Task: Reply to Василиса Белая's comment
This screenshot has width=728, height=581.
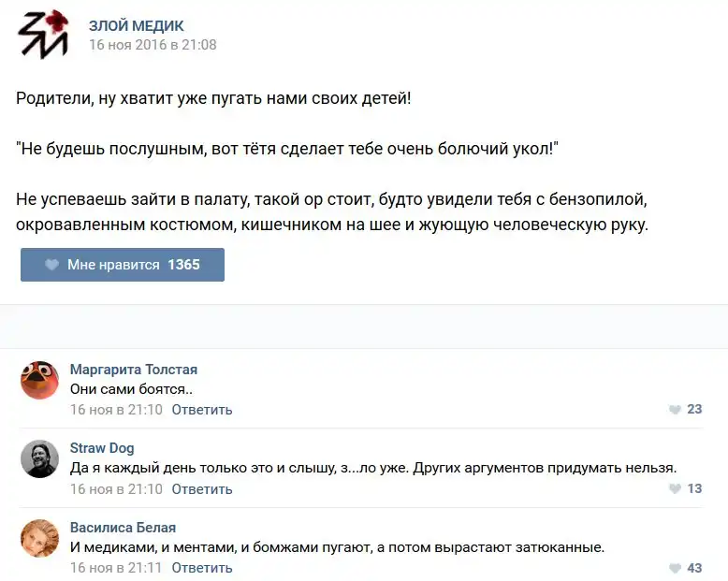Action: coord(202,568)
